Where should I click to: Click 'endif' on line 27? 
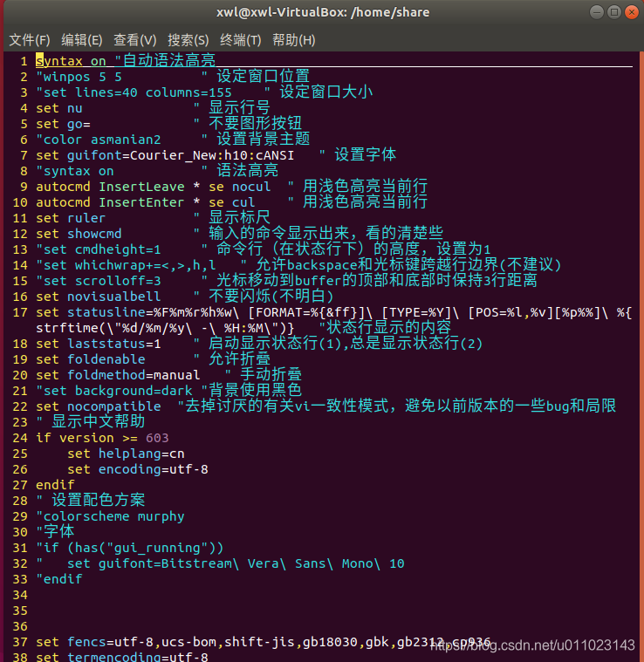[x=55, y=485]
